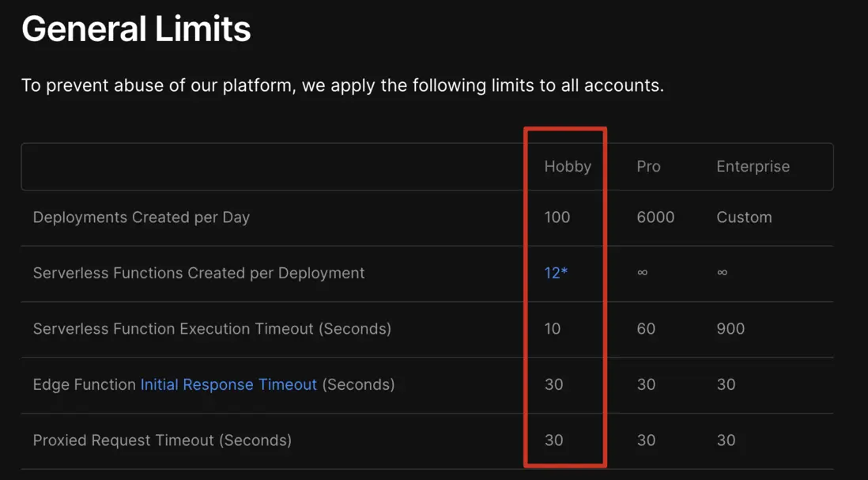Click the Deployments Created per Day row label

141,217
